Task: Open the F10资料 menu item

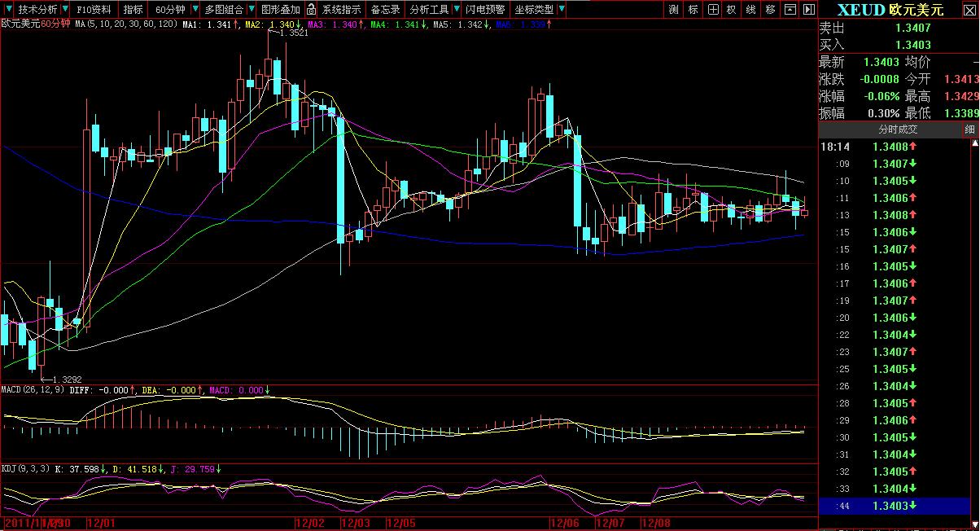Action: (x=94, y=10)
